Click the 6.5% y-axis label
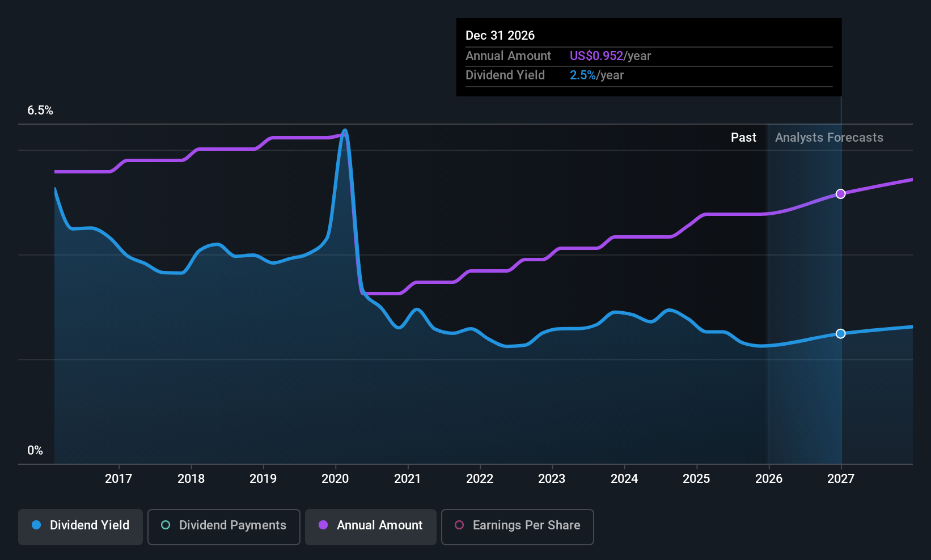Image resolution: width=931 pixels, height=560 pixels. (x=40, y=111)
